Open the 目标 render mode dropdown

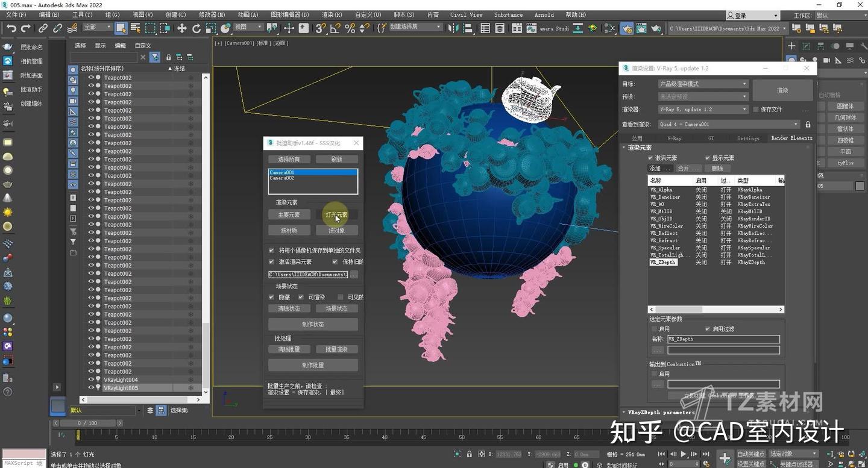coord(703,84)
